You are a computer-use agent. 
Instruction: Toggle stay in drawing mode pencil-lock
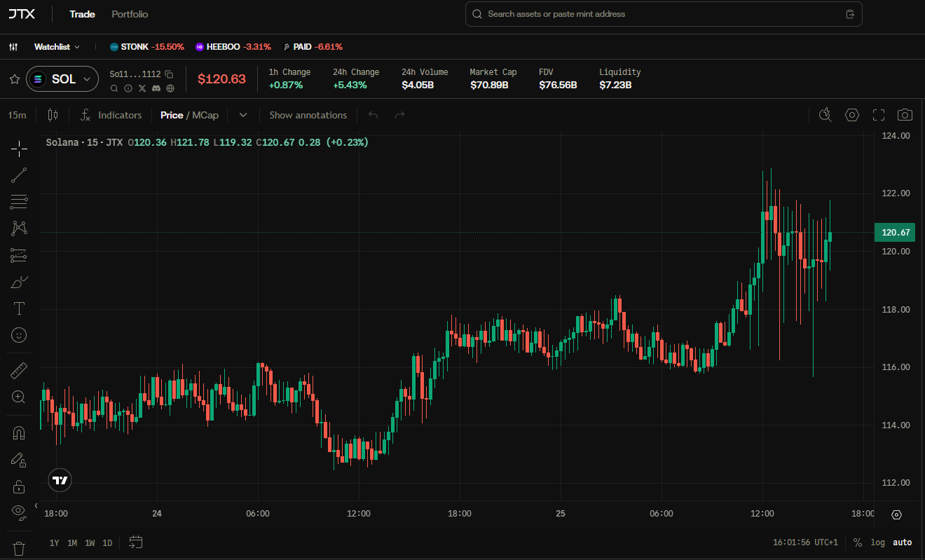coord(19,460)
